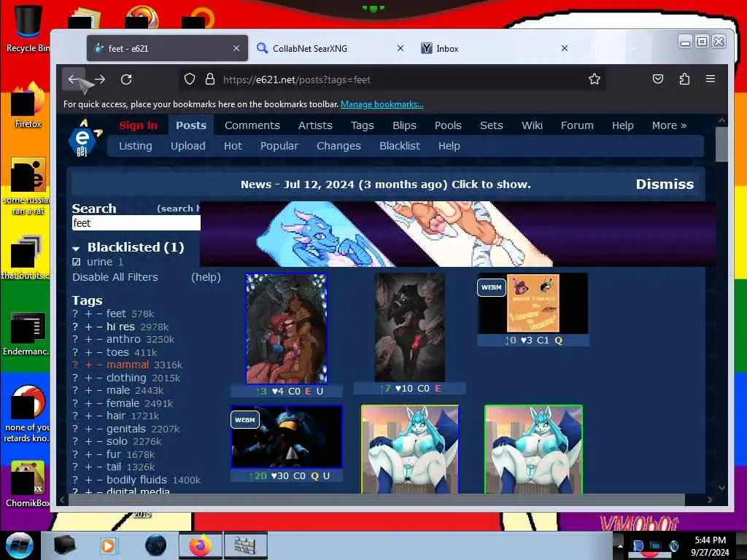Open the Hot submenu link
Screen dimensions: 747x560
pos(233,146)
